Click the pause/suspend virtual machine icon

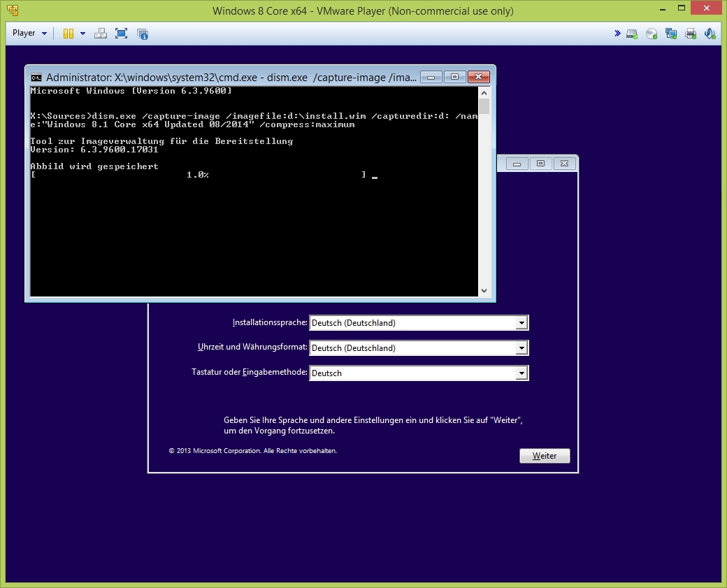(x=69, y=34)
